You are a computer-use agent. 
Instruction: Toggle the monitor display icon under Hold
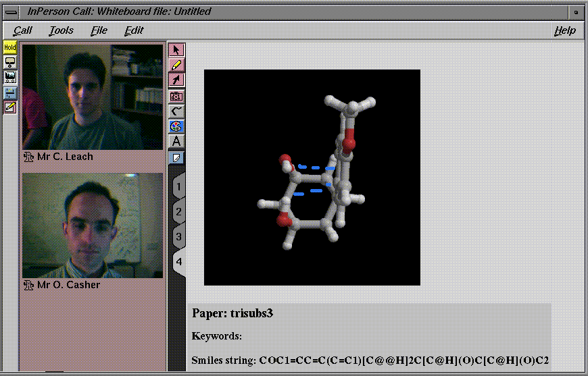[10, 62]
